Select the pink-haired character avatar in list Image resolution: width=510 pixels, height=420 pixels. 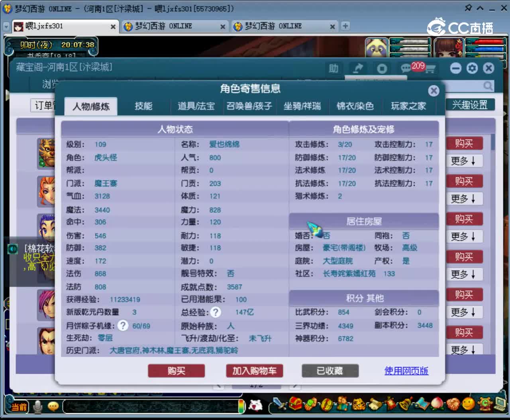[x=46, y=304]
